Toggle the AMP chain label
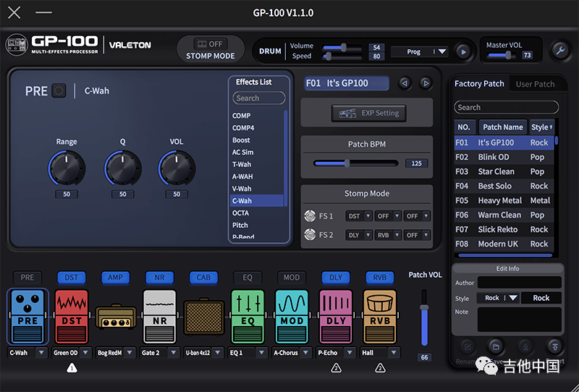Screen dimensions: 579x392 [x=116, y=278]
